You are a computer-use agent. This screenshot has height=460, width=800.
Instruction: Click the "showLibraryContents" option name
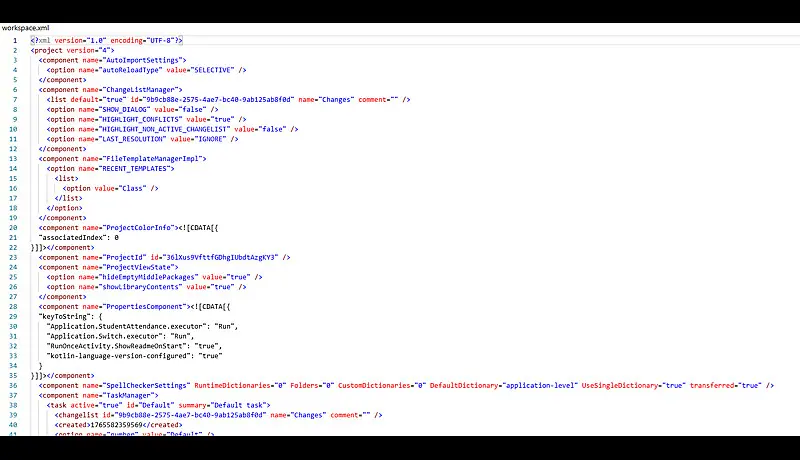(140, 287)
